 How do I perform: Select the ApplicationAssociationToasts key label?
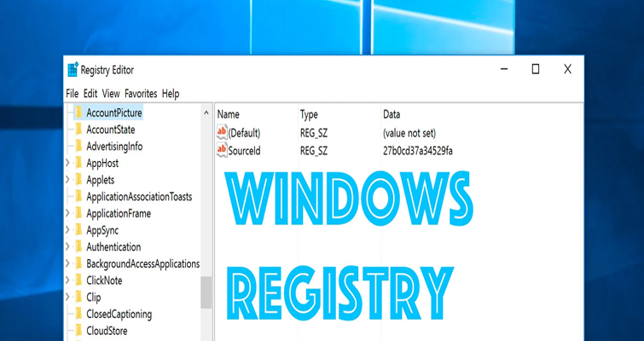click(x=139, y=197)
